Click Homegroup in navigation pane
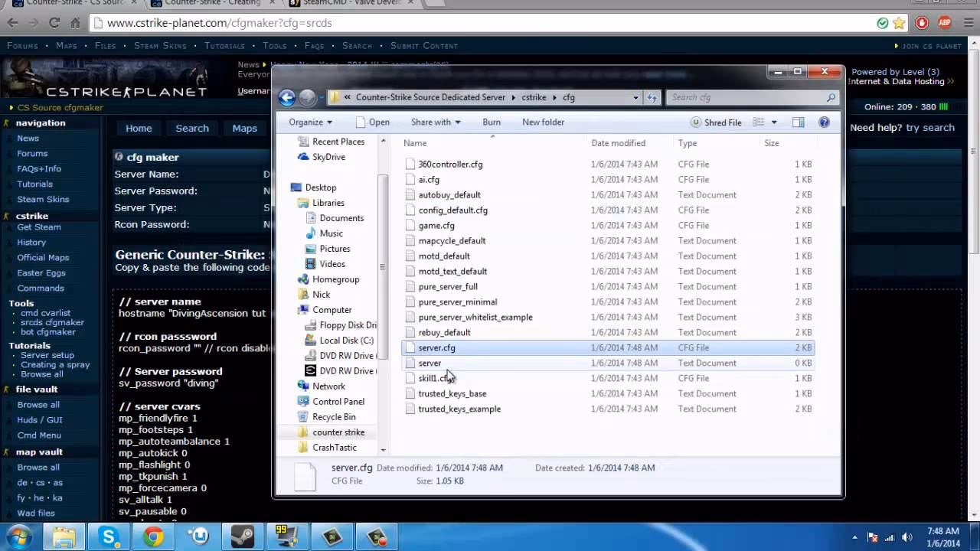This screenshot has height=551, width=980. [x=335, y=279]
